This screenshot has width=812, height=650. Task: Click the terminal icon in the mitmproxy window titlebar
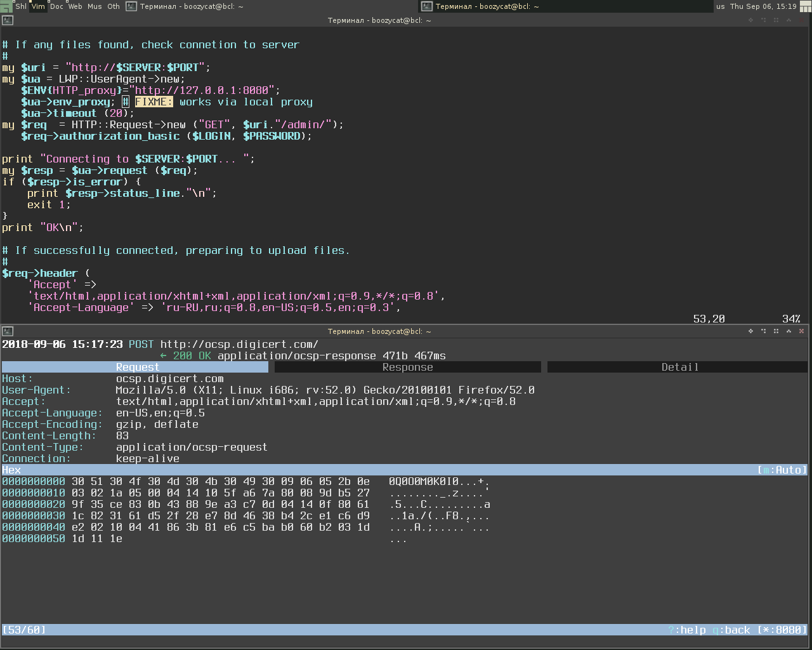(x=8, y=331)
